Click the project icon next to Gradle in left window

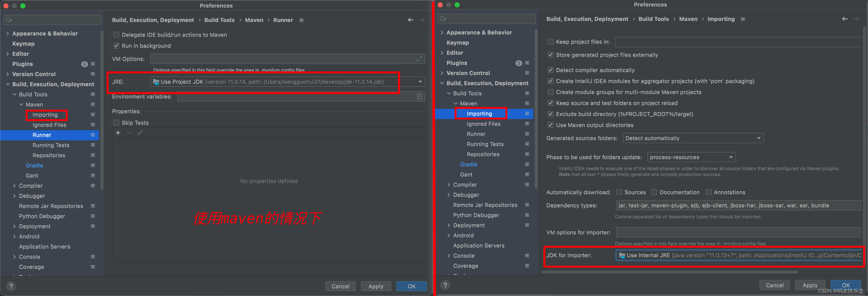(x=93, y=165)
